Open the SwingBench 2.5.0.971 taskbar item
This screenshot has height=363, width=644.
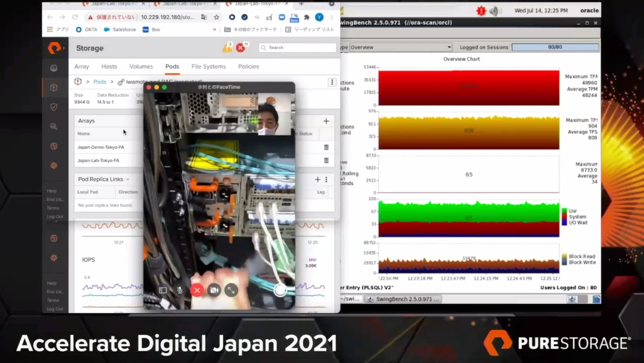point(404,299)
